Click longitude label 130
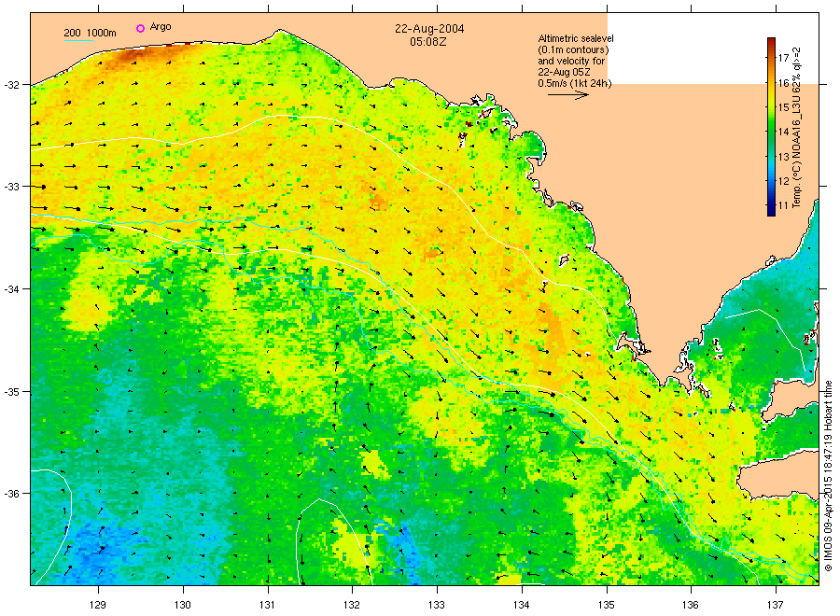Image resolution: width=840 pixels, height=616 pixels. 183,605
